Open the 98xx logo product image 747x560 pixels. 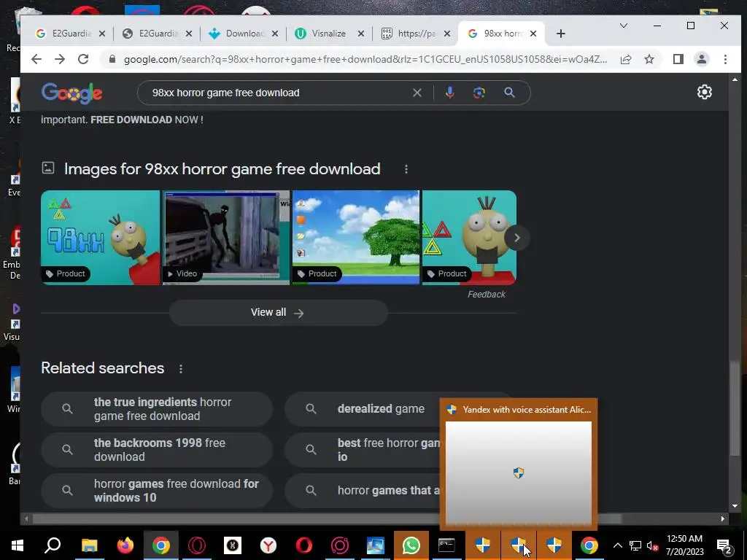click(101, 238)
